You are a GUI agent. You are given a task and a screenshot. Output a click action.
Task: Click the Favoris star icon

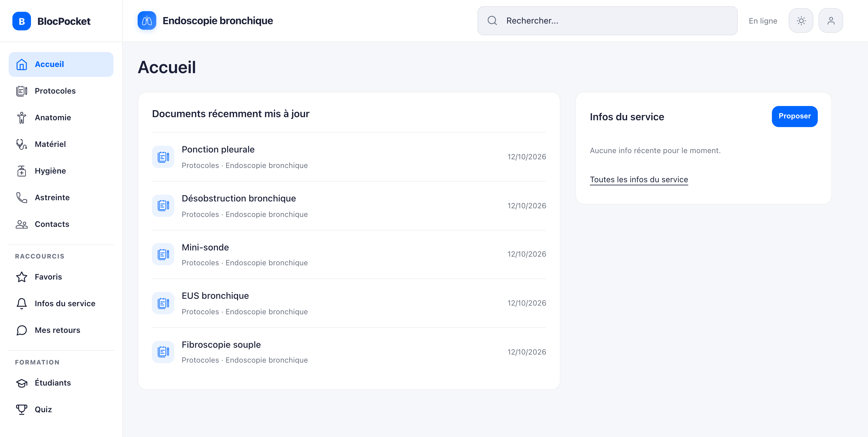point(22,277)
